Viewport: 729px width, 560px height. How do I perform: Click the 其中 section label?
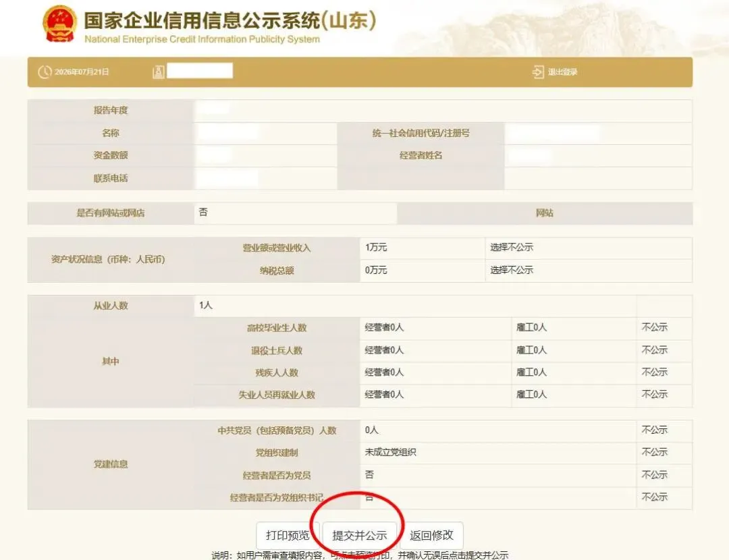111,362
